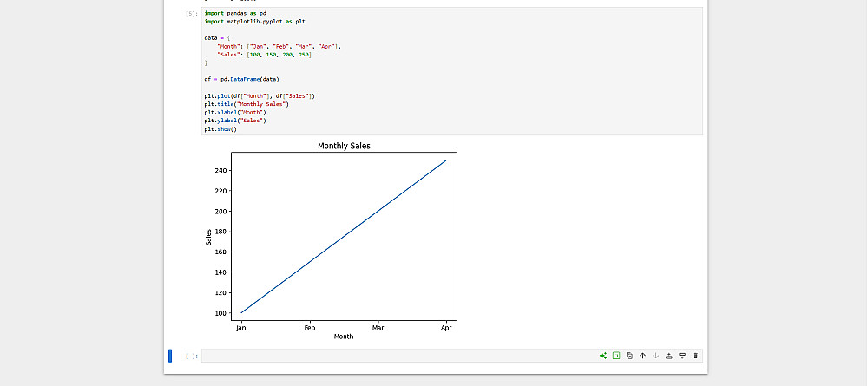This screenshot has height=386, width=868.
Task: Click the green boxed icon beside the sparkle
Action: coord(616,356)
